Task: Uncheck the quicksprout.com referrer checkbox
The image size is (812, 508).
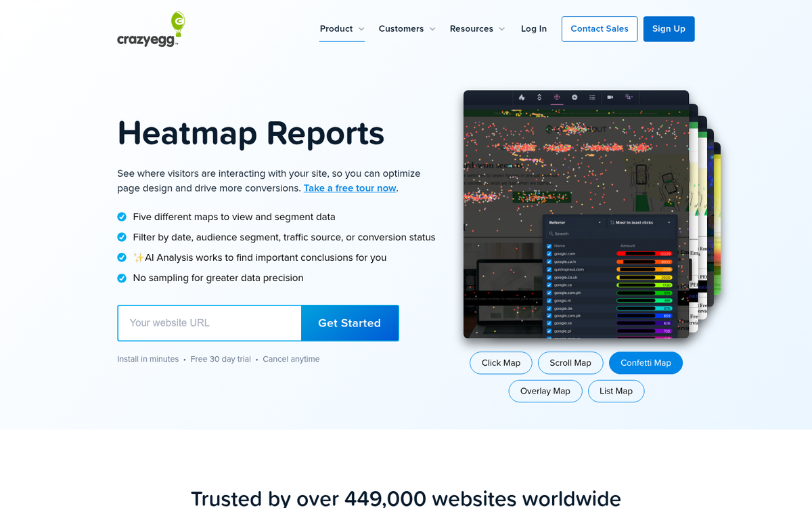Action: tap(549, 269)
